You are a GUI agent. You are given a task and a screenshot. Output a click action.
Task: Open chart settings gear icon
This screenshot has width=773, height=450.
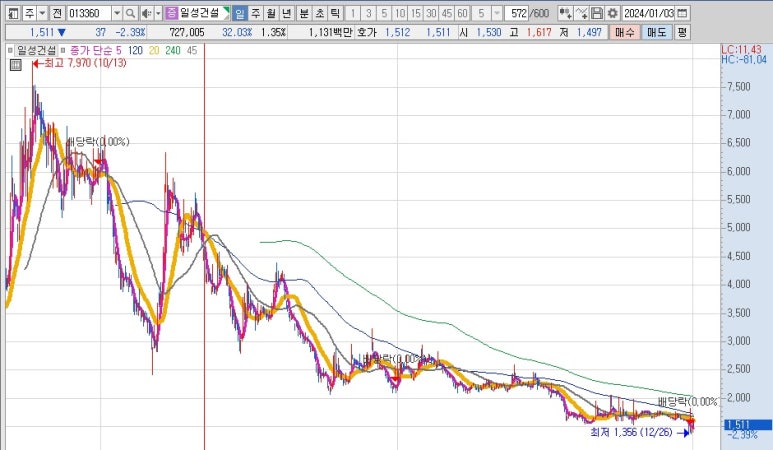612,13
